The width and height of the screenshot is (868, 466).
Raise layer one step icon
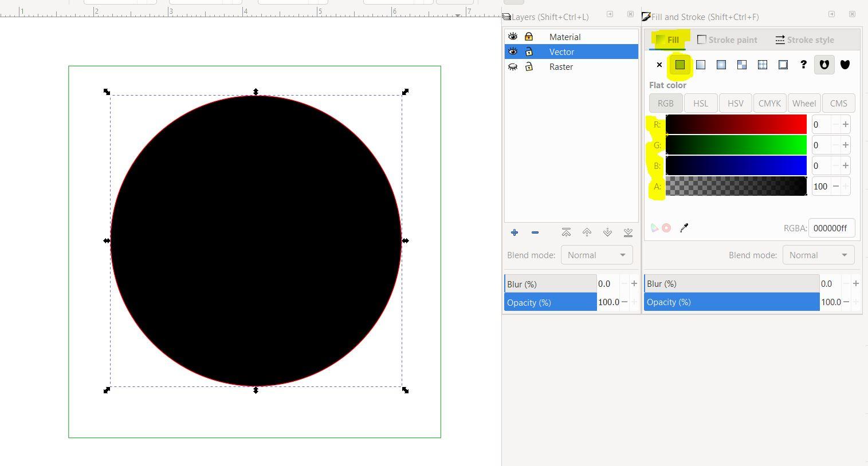(x=587, y=232)
